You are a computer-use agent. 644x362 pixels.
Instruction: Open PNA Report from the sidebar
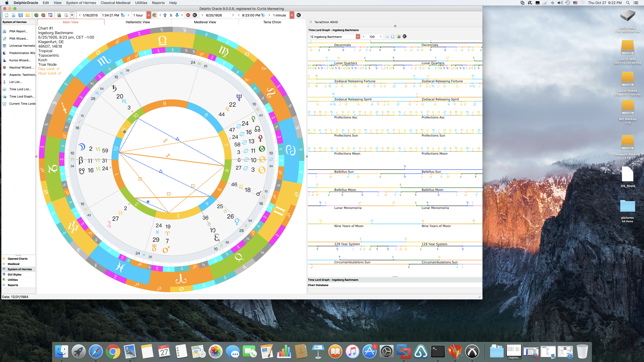click(x=18, y=31)
